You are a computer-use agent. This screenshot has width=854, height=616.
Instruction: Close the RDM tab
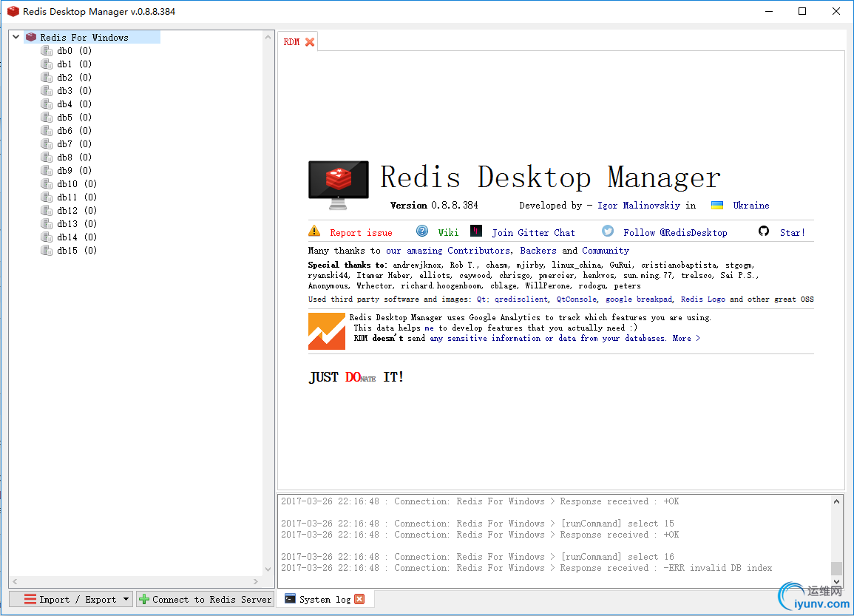click(x=310, y=42)
